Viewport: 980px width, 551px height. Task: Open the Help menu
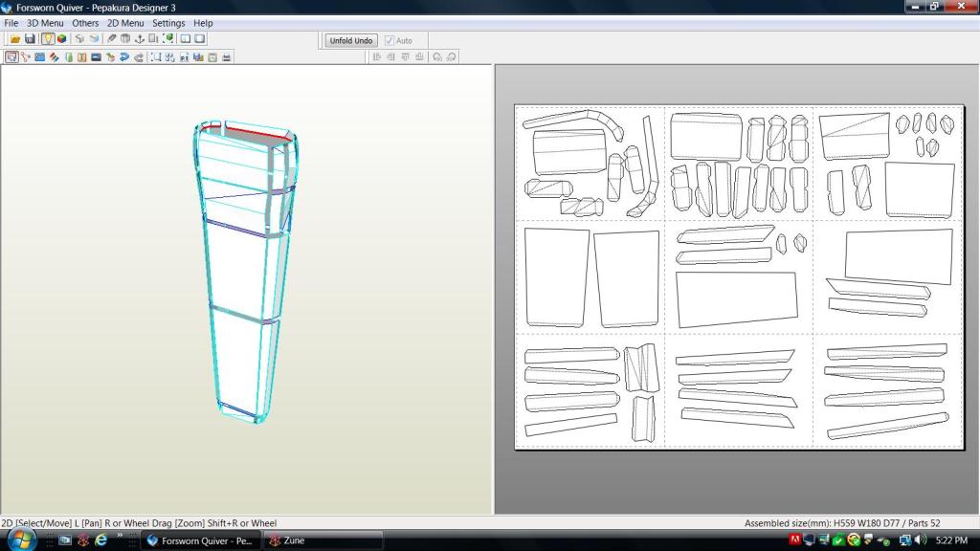coord(203,23)
